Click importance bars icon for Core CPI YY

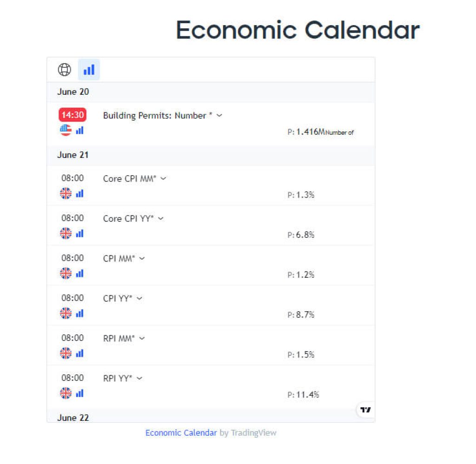tap(79, 234)
